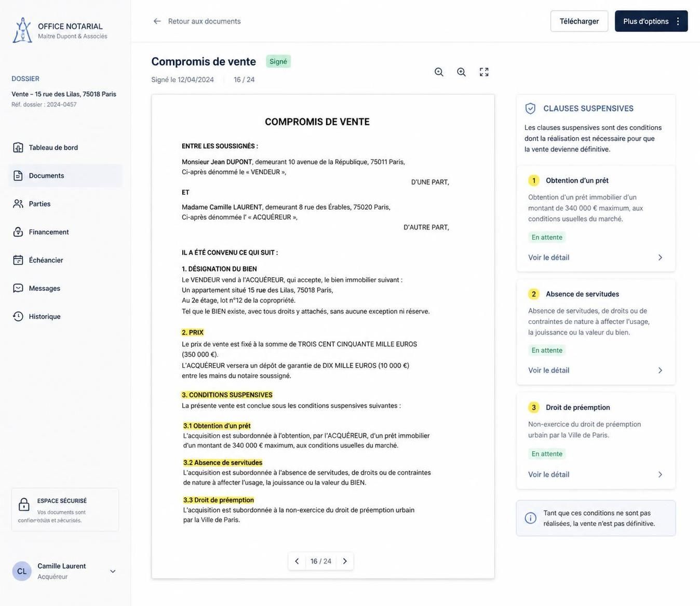The width and height of the screenshot is (700, 606).
Task: Click the Signé status badge
Action: tap(278, 61)
